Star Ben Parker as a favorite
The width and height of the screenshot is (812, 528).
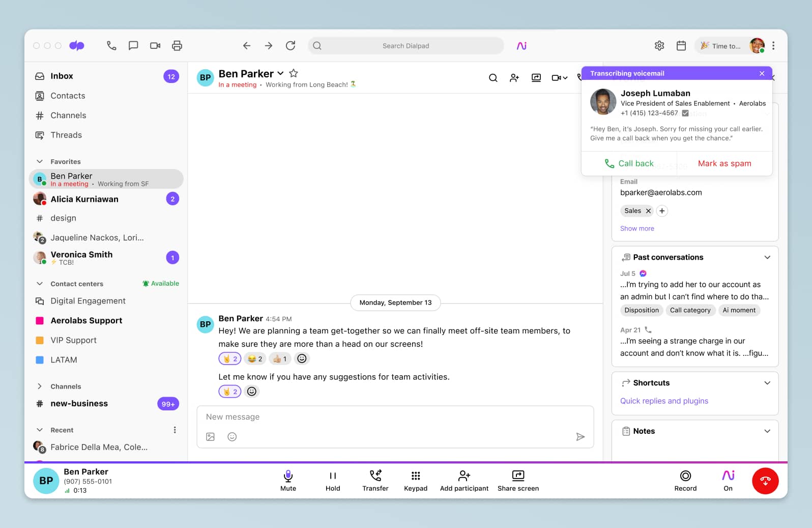294,73
